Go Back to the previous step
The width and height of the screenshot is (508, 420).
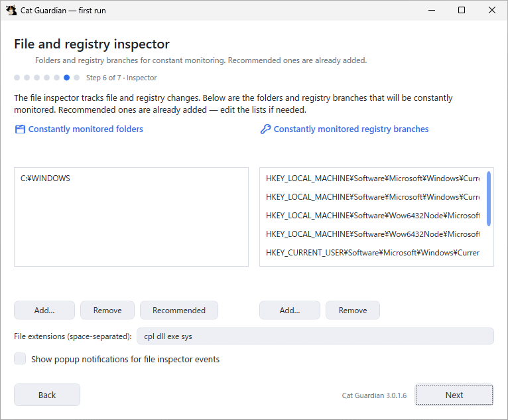click(x=47, y=395)
